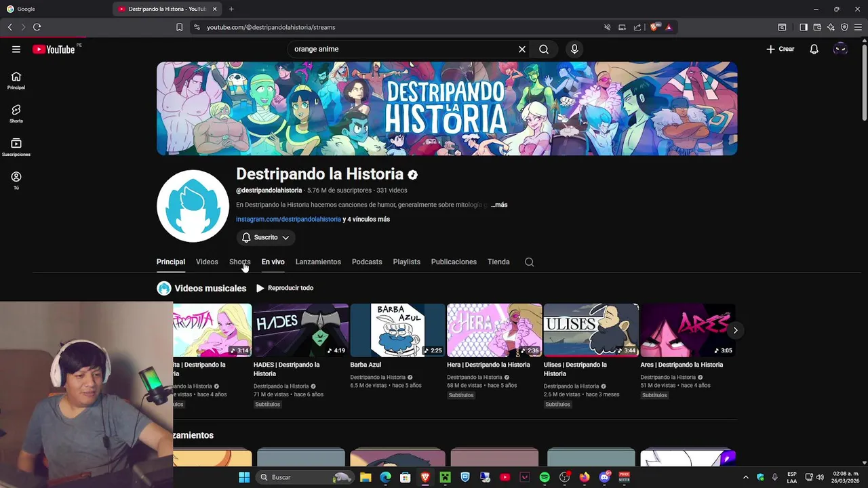Open Suscripciones in the left sidebar

[x=16, y=147]
